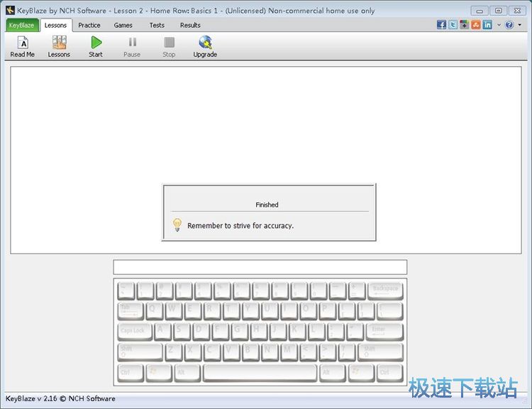Viewport: 532px width, 409px height.
Task: Click the StumbleUpon share icon
Action: pyautogui.click(x=476, y=25)
